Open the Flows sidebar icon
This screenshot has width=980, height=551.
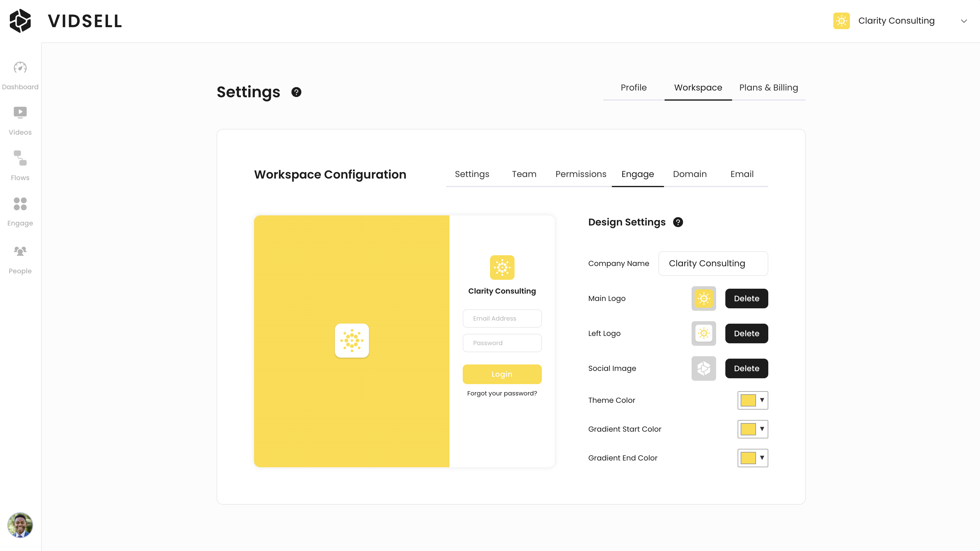click(x=20, y=158)
